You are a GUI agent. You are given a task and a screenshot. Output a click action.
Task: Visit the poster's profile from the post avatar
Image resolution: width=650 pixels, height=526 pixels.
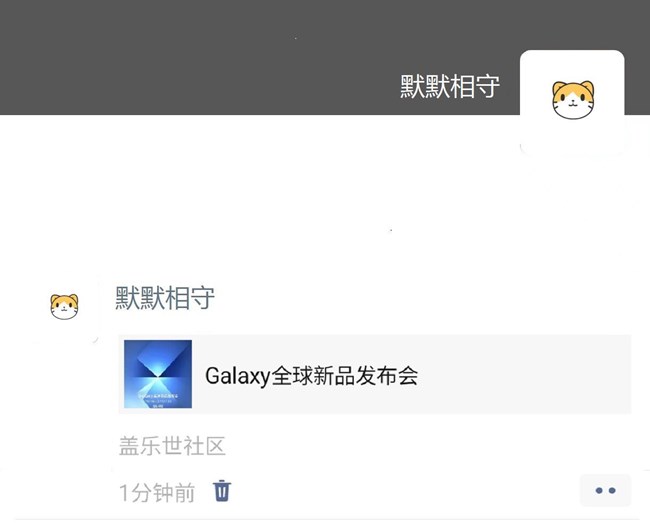tap(64, 307)
